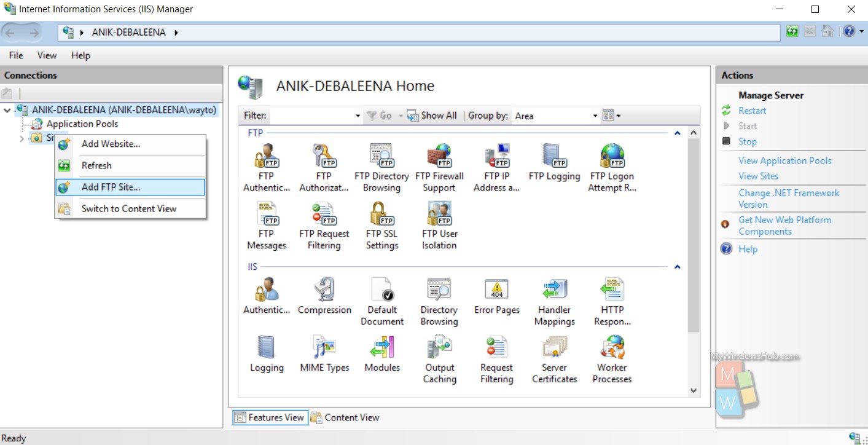Image resolution: width=868 pixels, height=445 pixels.
Task: Click the green refresh page toolbar icon
Action: (792, 31)
